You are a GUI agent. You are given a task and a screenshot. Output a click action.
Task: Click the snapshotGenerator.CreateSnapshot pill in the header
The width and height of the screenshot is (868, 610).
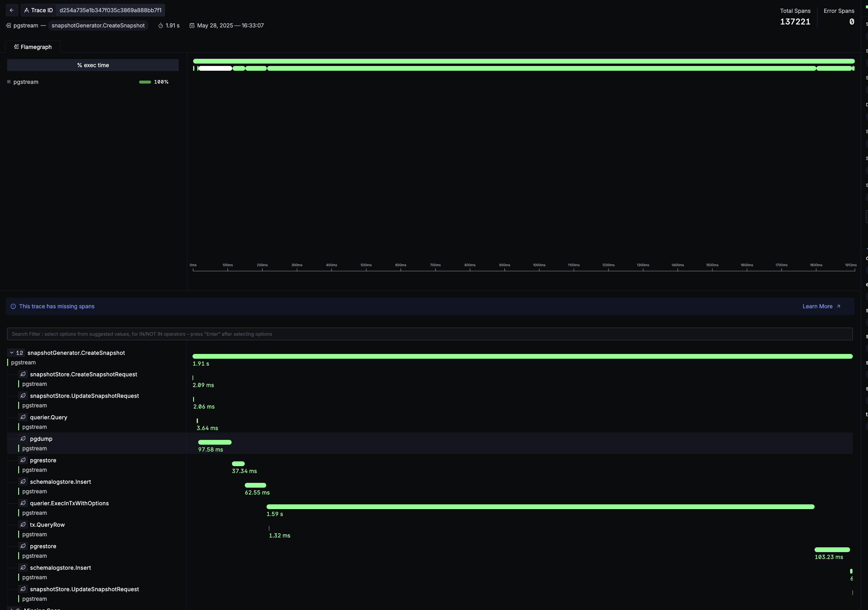[x=98, y=26]
